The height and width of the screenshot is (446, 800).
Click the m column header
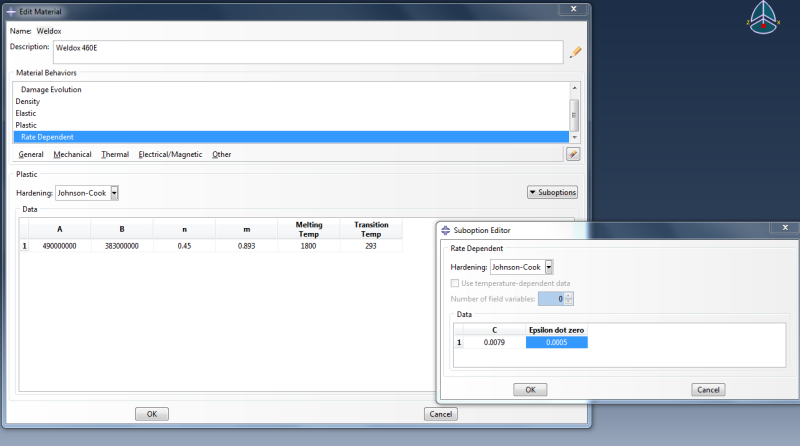click(x=246, y=229)
